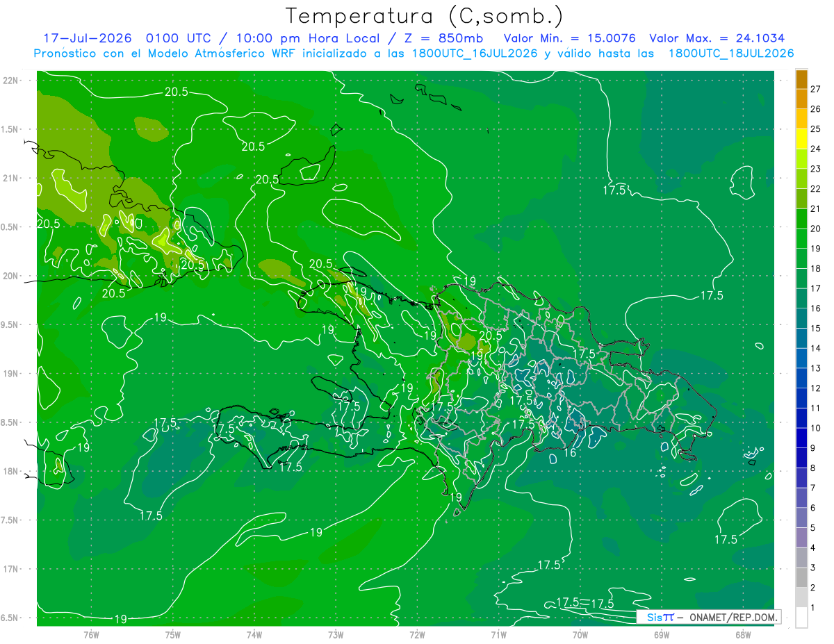The width and height of the screenshot is (834, 644).
Task: Click the '18N' latitude axis label
Action: click(x=12, y=471)
